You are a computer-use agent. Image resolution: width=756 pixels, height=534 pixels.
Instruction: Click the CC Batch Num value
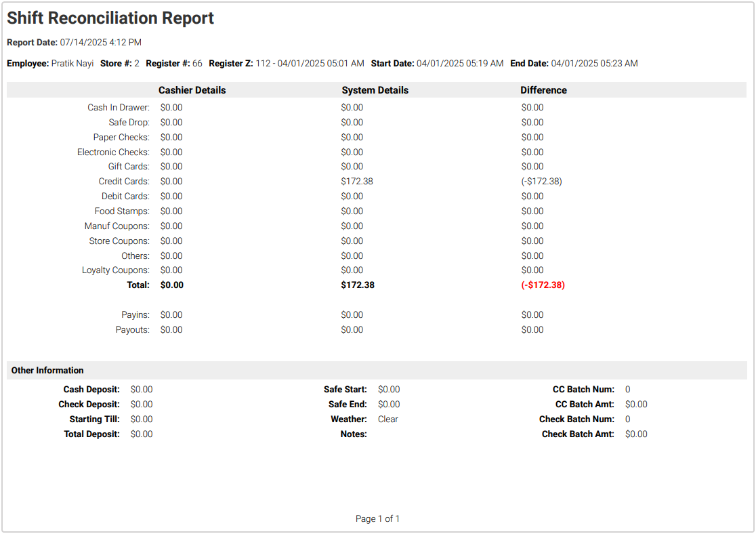[628, 390]
